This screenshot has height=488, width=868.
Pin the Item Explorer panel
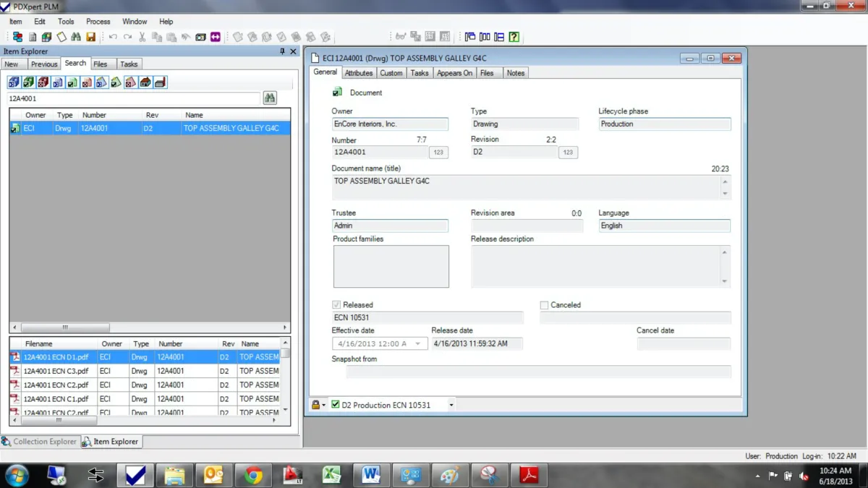[x=282, y=51]
